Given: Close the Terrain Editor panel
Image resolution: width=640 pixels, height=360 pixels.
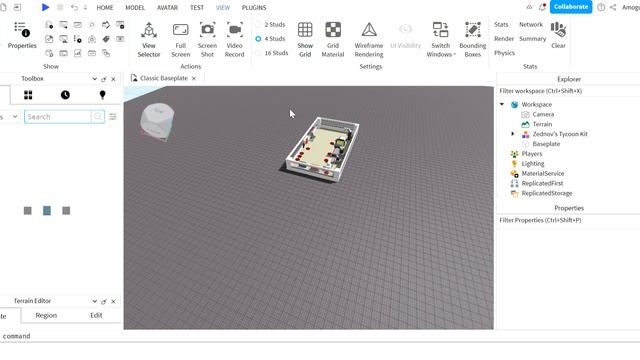Looking at the screenshot, I should (113, 302).
